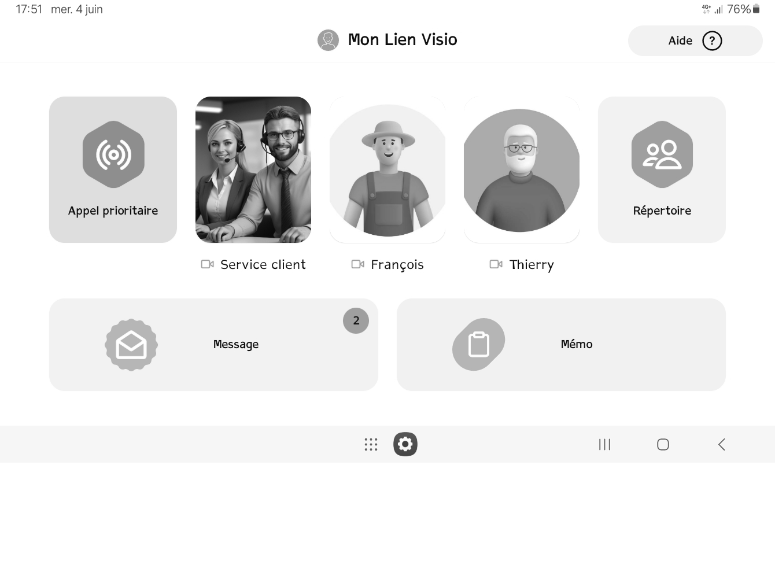Select Thierry's avatar picture

point(521,170)
